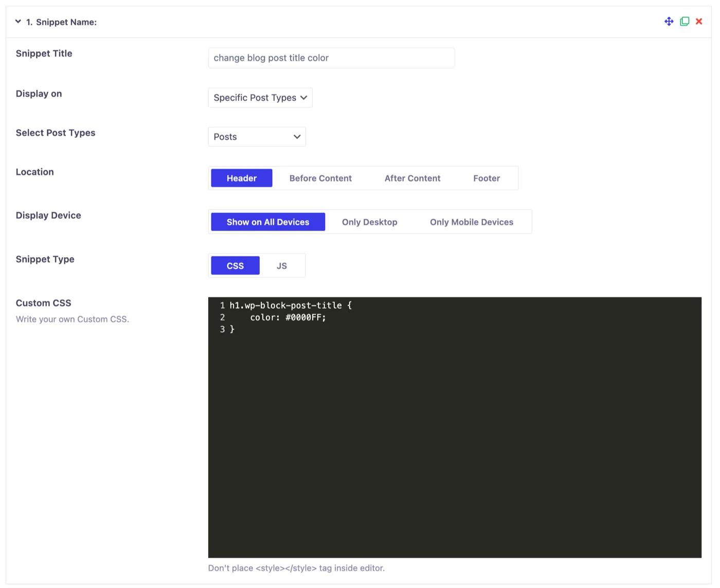
Task: Select CSS snippet type
Action: (235, 265)
